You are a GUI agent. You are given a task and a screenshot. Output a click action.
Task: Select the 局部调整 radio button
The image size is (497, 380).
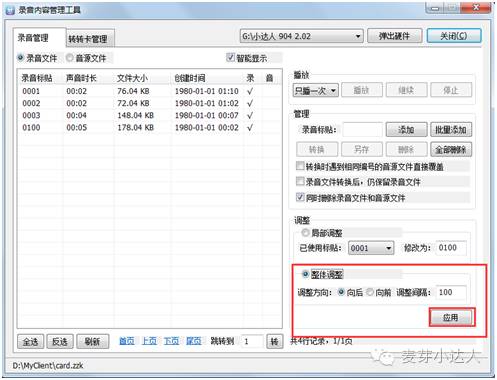coord(305,232)
